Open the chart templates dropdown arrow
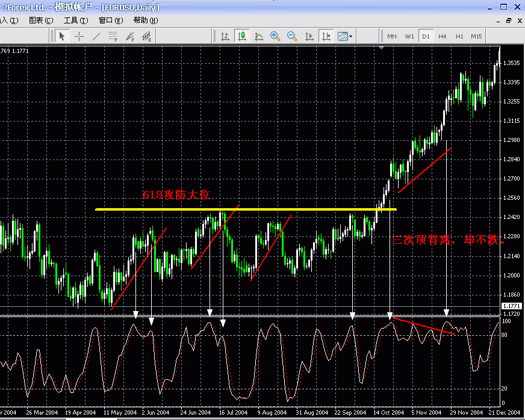 click(x=350, y=37)
